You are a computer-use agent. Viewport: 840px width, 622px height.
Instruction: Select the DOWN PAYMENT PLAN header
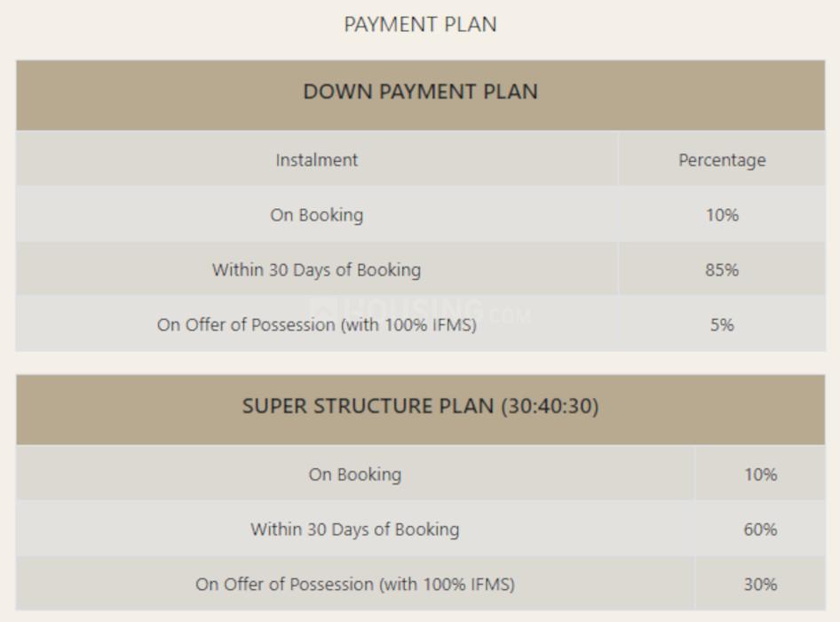[x=420, y=92]
